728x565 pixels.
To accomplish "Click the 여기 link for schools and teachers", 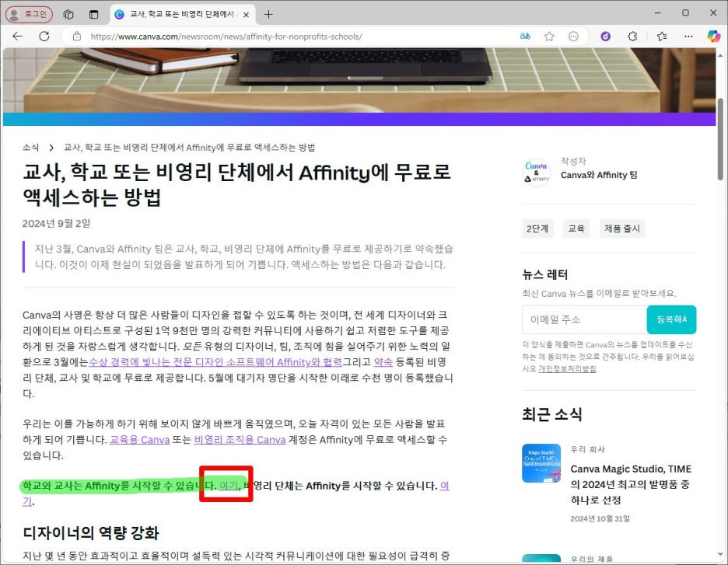I will (229, 486).
